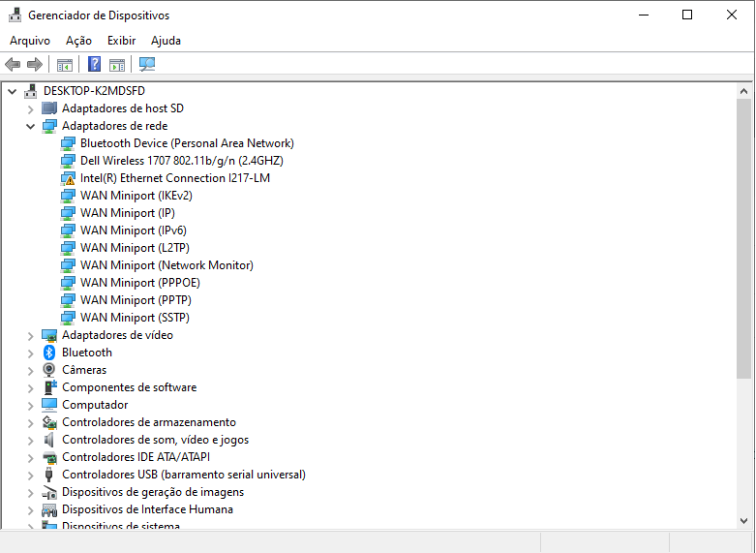756x553 pixels.
Task: Click the vertical scrollbar up arrow
Action: tap(743, 91)
